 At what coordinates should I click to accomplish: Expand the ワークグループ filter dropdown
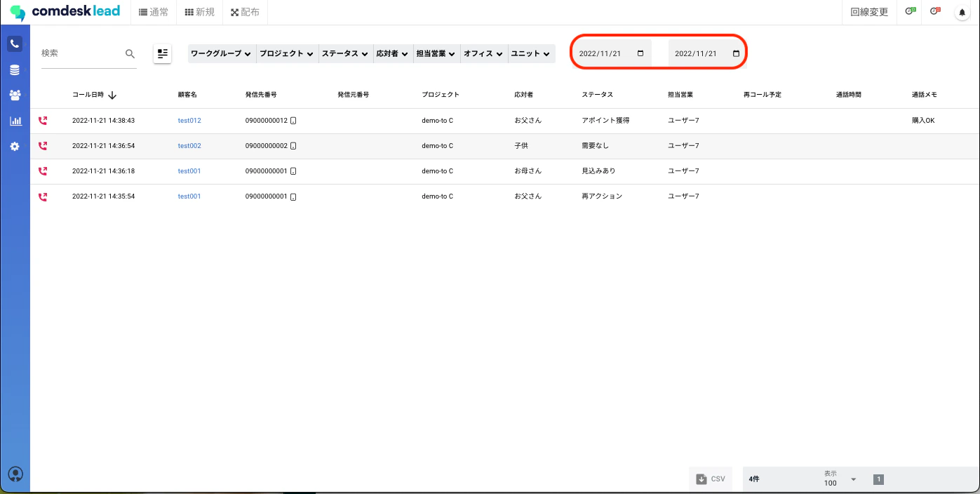tap(222, 54)
